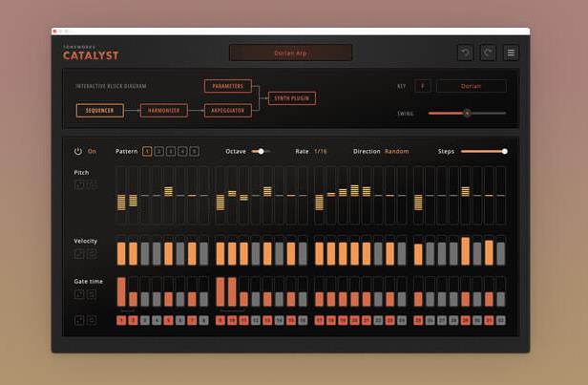Switch to Pattern 5

(195, 151)
